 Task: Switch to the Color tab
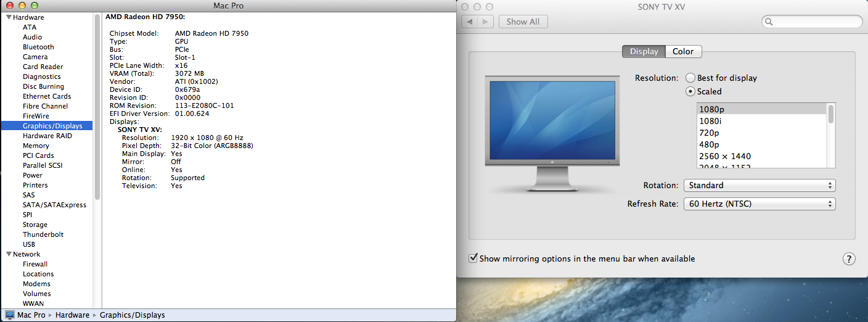pyautogui.click(x=683, y=52)
